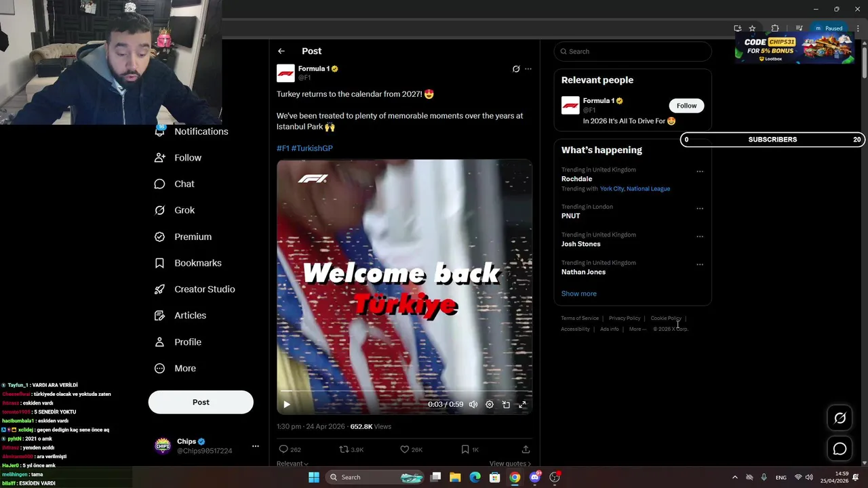Viewport: 868px width, 488px height.
Task: Open Follow from the left sidebar
Action: [x=178, y=158]
